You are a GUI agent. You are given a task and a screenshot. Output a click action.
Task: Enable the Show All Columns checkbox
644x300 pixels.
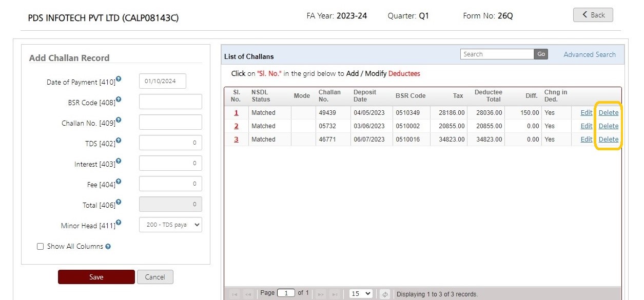(41, 247)
